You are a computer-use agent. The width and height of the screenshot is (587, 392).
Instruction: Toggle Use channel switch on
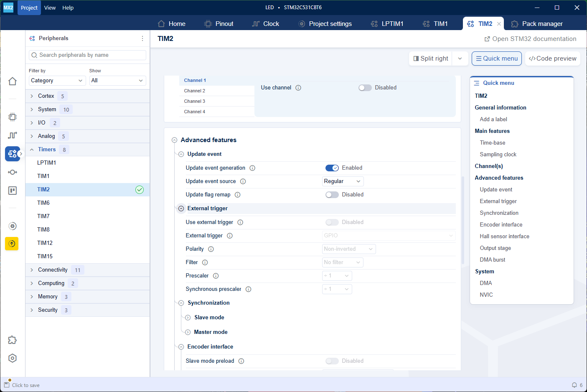[x=365, y=88]
